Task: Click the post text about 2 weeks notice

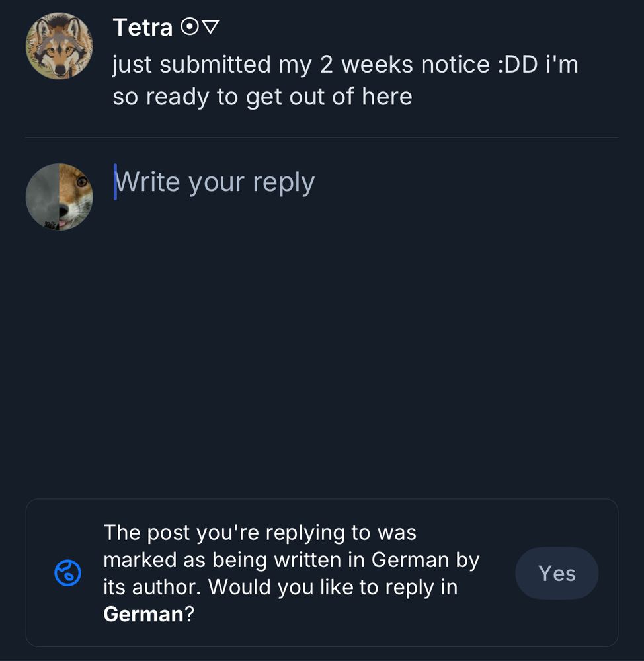Action: (345, 81)
